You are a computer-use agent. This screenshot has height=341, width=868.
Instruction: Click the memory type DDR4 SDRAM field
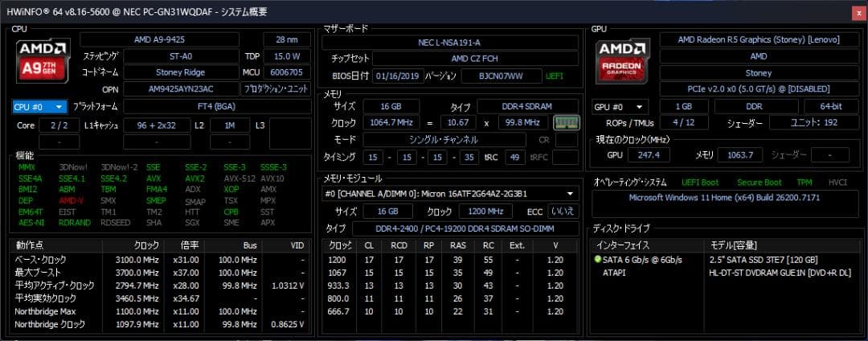tap(528, 106)
